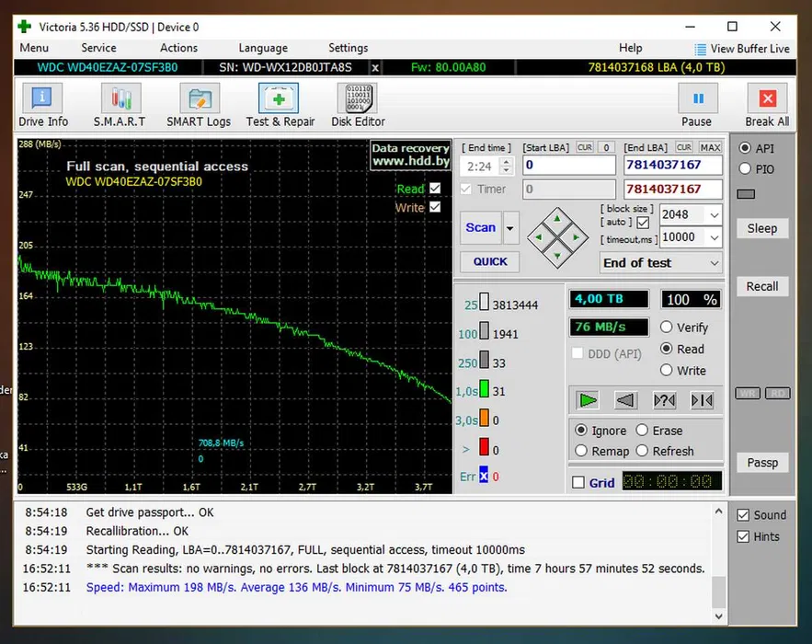Open the Menu menu

pos(34,48)
